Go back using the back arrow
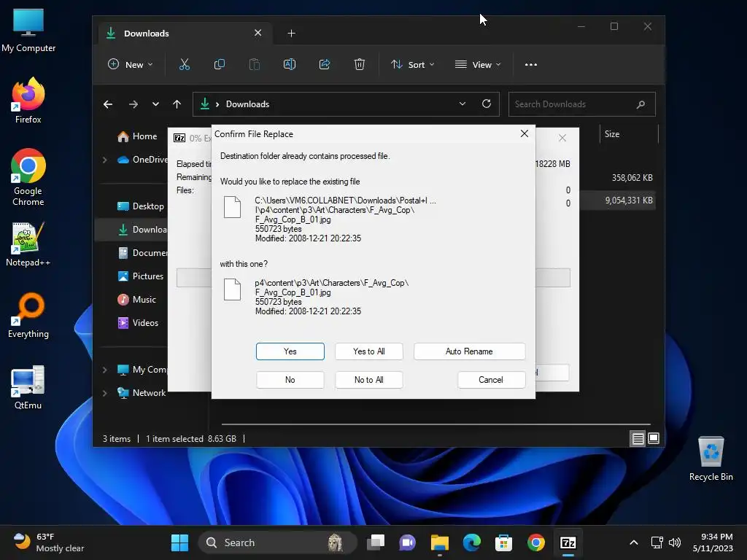The height and width of the screenshot is (560, 747). (108, 104)
